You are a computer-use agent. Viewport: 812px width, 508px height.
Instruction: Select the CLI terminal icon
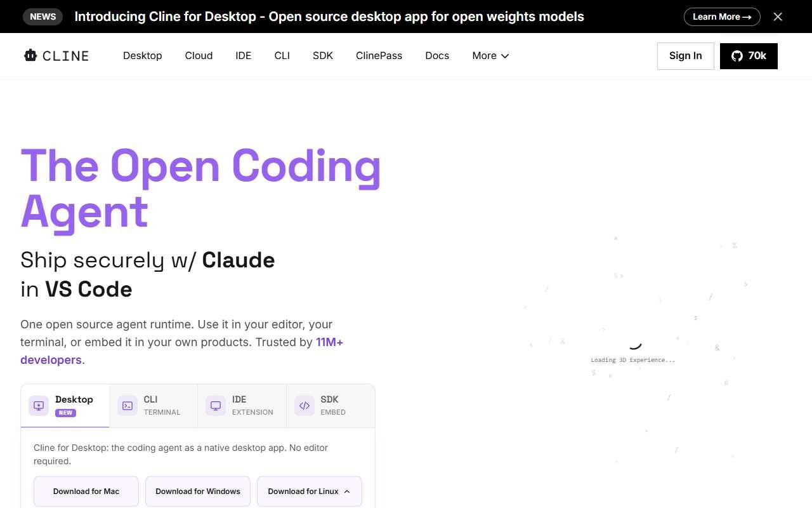tap(128, 406)
